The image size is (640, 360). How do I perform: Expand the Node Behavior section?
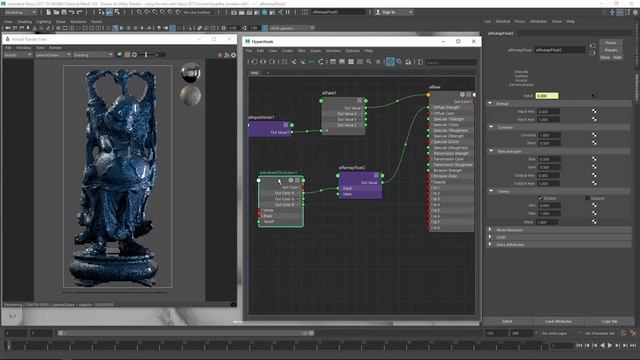[491, 230]
